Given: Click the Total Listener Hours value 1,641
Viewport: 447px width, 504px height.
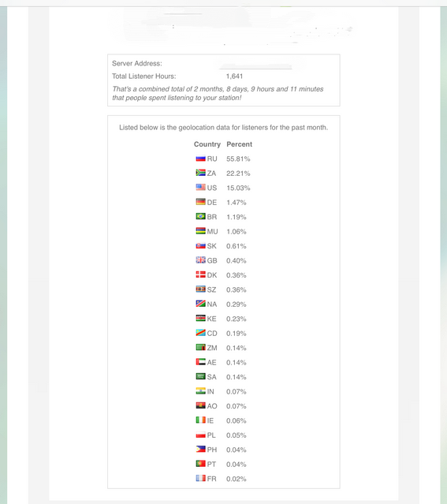Looking at the screenshot, I should point(235,77).
